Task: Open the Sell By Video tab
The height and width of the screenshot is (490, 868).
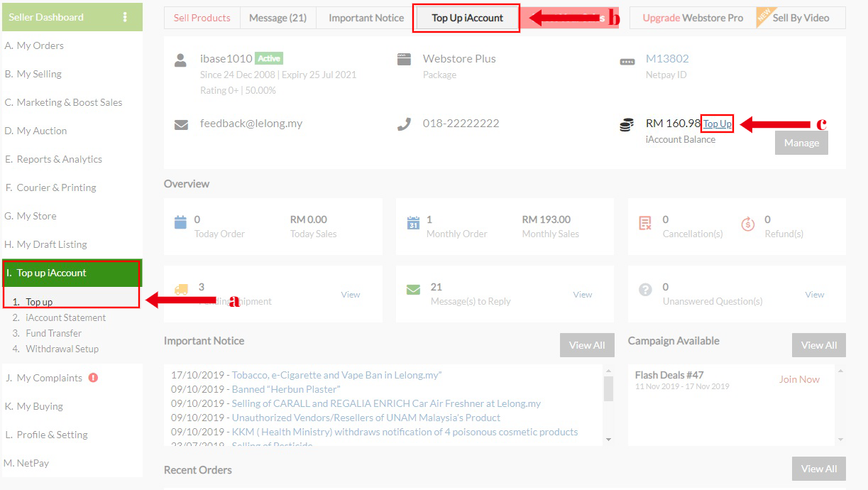Action: (801, 18)
